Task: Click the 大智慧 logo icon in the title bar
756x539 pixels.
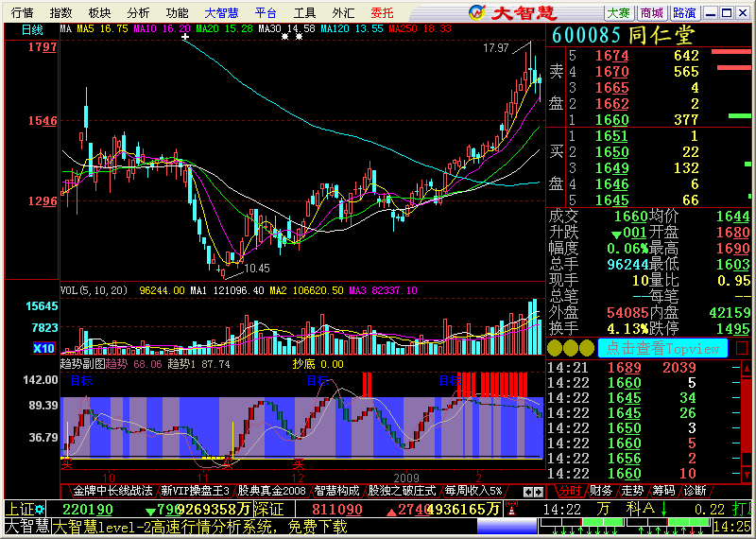Action: [477, 12]
